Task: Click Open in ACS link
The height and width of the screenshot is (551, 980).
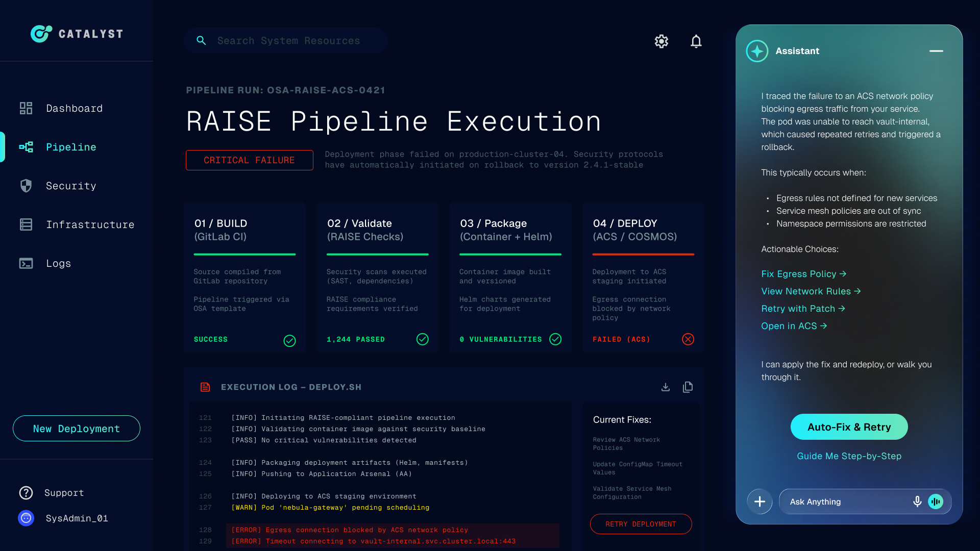Action: tap(794, 326)
